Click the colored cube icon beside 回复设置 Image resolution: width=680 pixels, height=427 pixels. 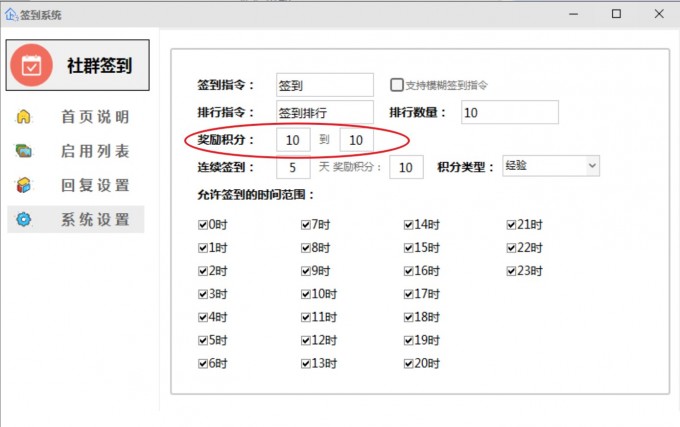click(23, 185)
